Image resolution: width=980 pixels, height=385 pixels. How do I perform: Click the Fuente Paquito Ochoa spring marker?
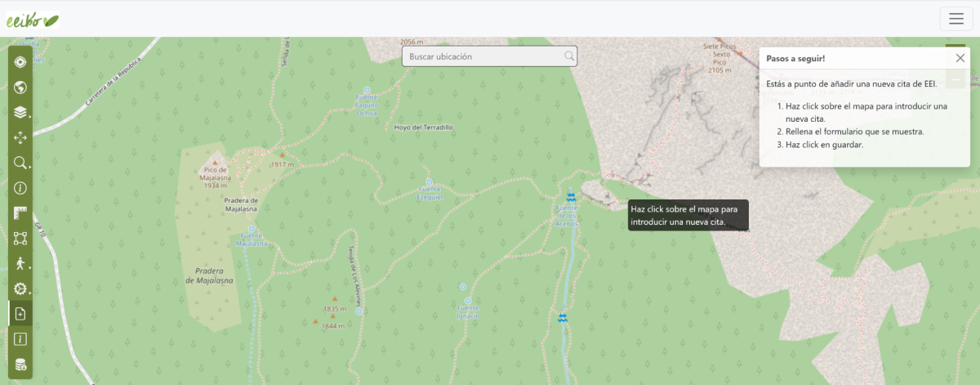(x=366, y=89)
